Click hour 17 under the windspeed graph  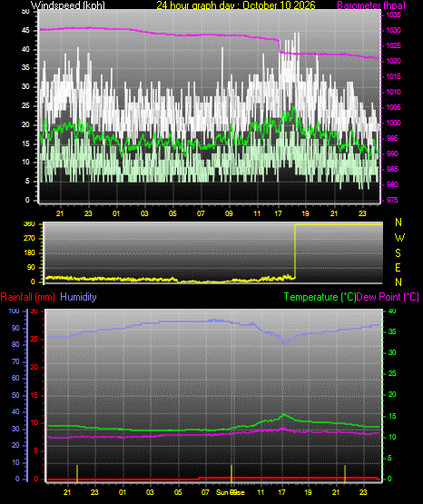[x=278, y=213]
